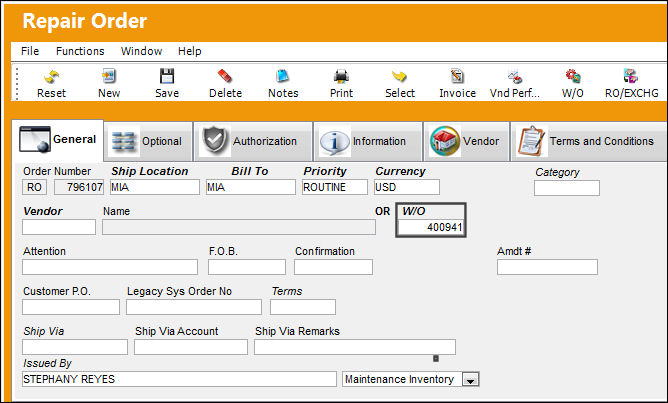Switch to the General tab
The width and height of the screenshot is (668, 403).
[x=58, y=140]
